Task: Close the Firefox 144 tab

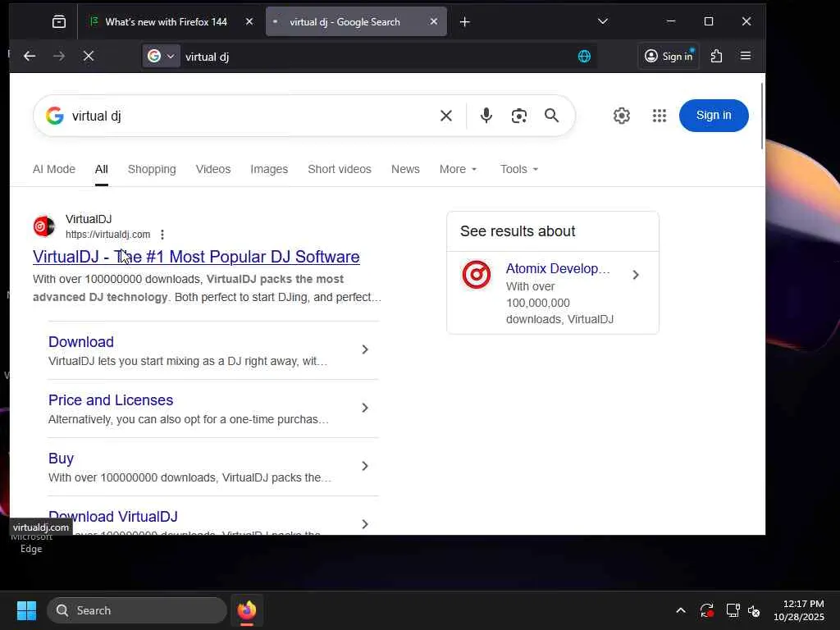Action: [x=249, y=21]
